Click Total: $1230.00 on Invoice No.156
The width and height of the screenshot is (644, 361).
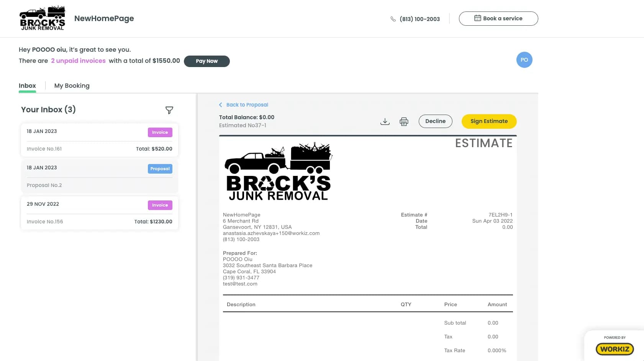pyautogui.click(x=153, y=222)
